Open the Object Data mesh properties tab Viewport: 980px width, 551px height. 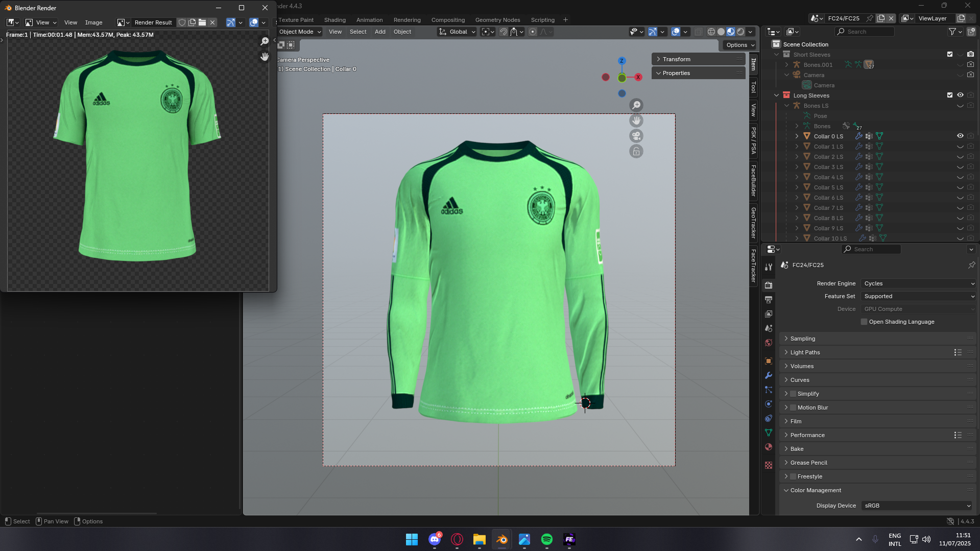pyautogui.click(x=769, y=433)
